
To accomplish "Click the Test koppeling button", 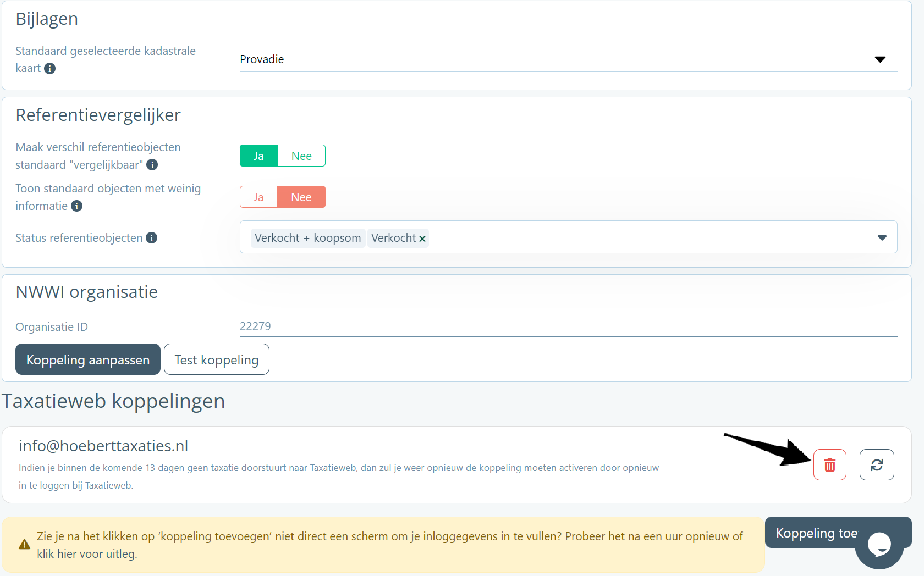I will (x=217, y=359).
